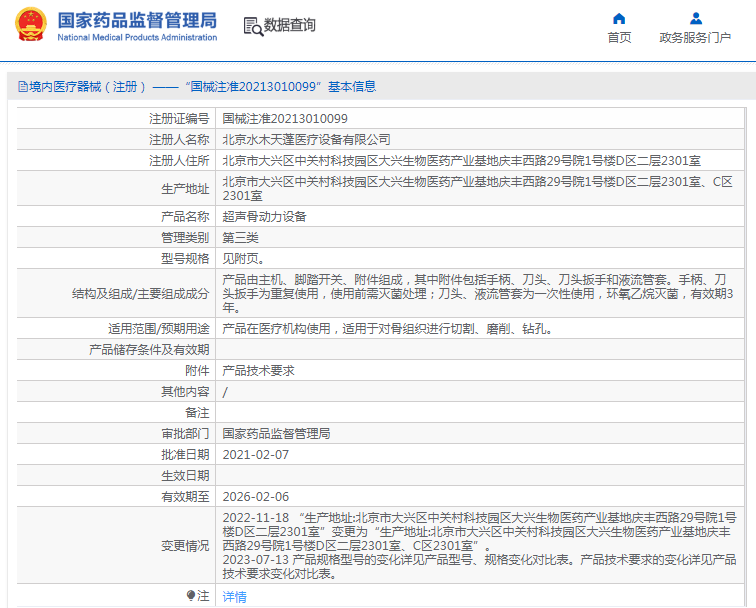
Task: Select the 第三类 category value
Action: tap(241, 238)
